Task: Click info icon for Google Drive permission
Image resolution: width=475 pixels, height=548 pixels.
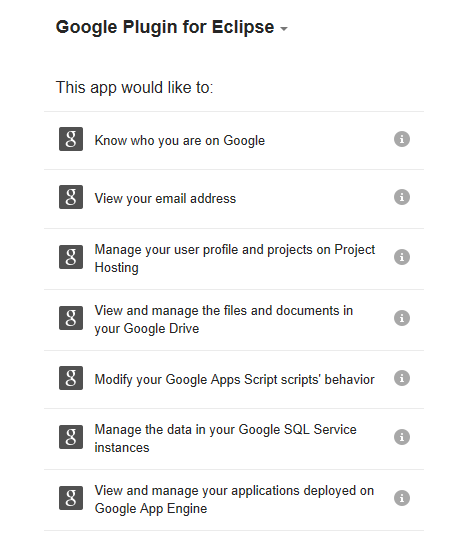Action: click(x=402, y=318)
